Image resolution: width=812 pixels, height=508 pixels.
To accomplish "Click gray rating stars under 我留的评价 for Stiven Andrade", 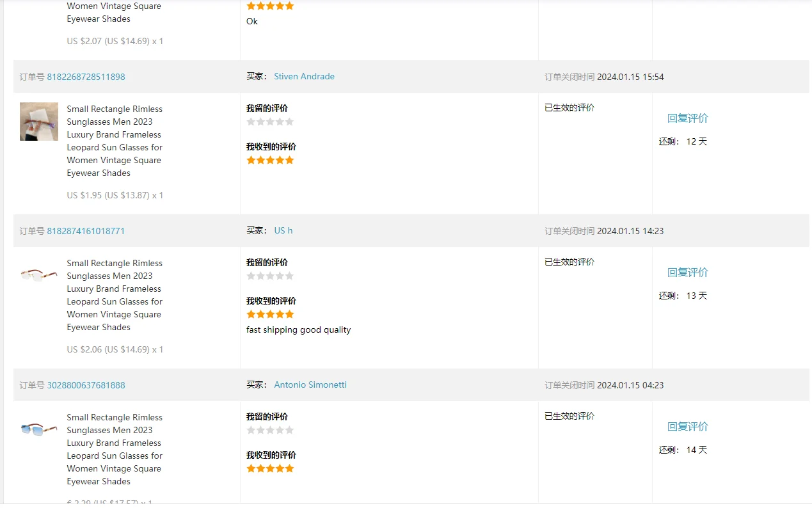I will tap(270, 122).
